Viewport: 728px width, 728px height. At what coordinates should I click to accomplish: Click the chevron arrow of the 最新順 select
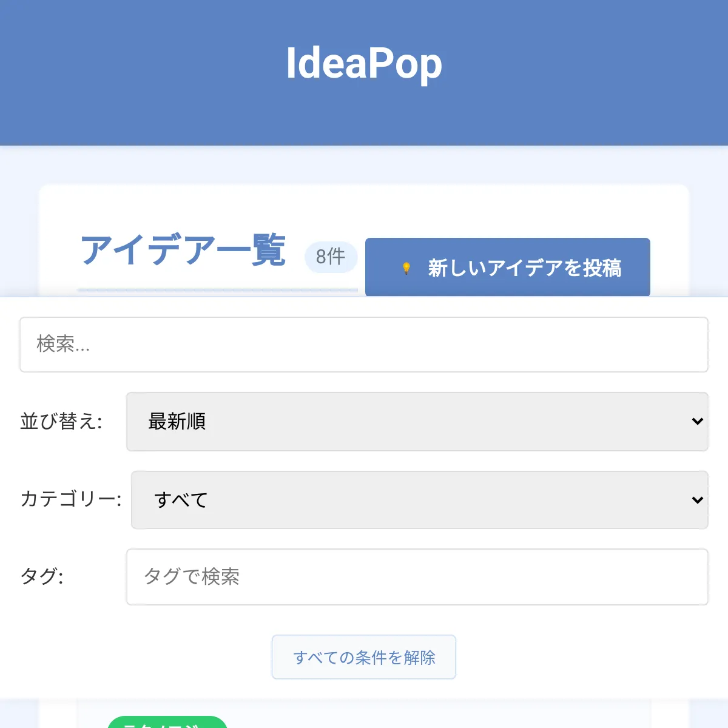point(697,422)
